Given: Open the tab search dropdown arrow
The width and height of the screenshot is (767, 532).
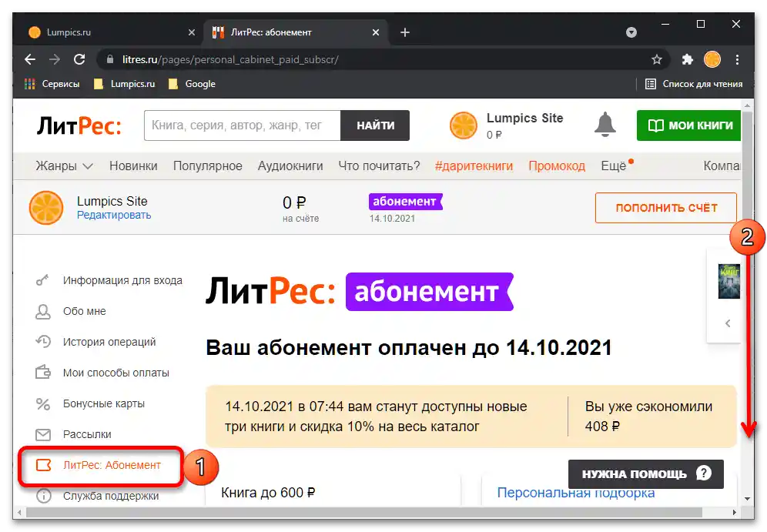Looking at the screenshot, I should pos(631,32).
